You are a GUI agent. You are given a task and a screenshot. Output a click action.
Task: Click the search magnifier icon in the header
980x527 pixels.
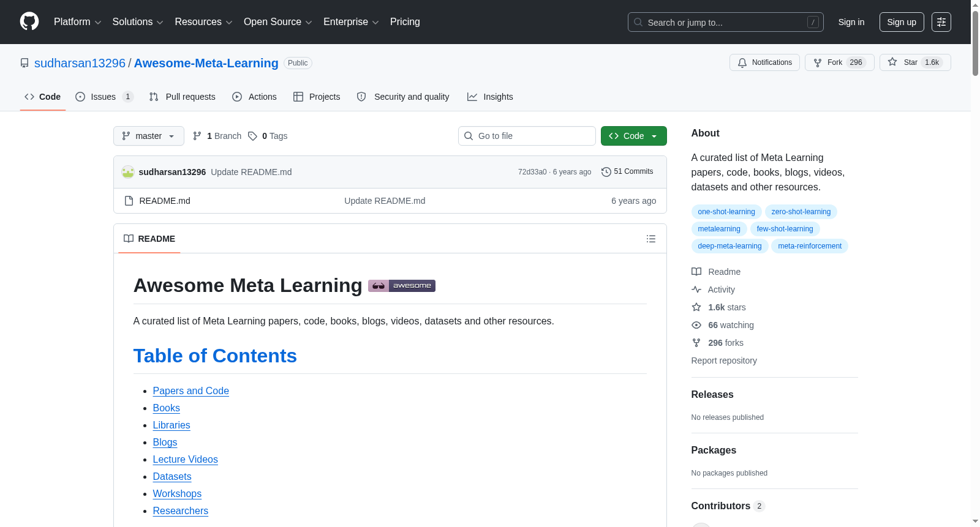coord(638,22)
